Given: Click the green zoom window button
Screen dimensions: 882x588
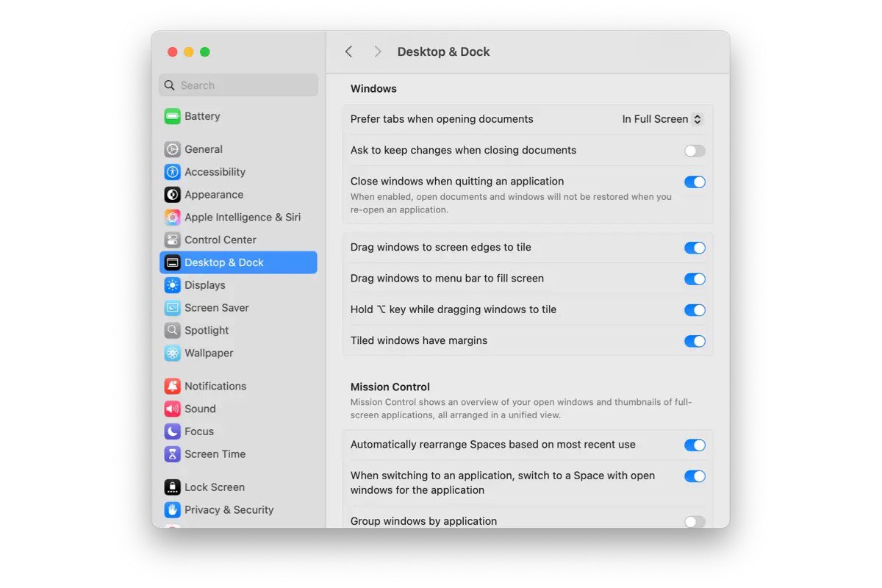Looking at the screenshot, I should click(205, 51).
